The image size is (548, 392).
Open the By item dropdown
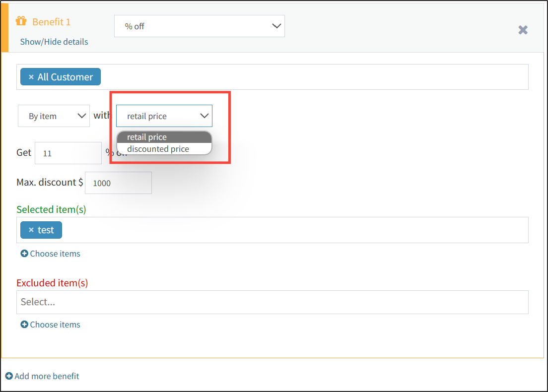[54, 116]
